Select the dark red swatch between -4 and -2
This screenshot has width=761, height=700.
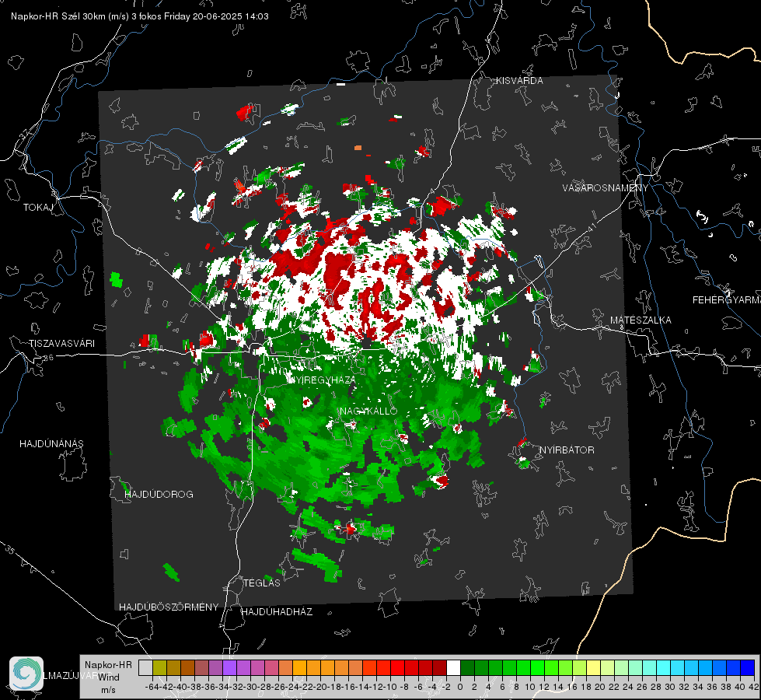point(439,667)
